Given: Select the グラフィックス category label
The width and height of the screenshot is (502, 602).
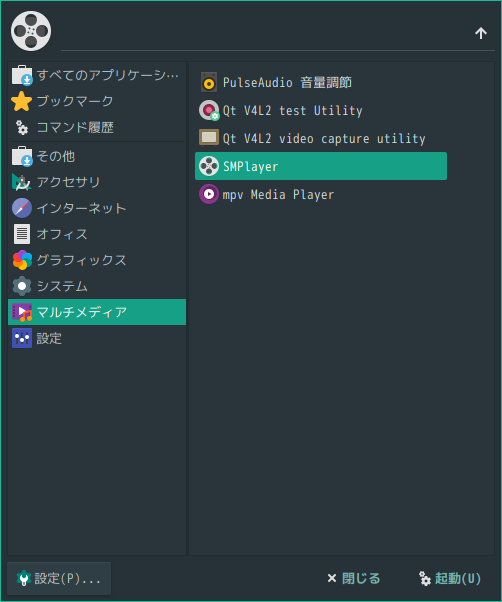Looking at the screenshot, I should coord(81,260).
